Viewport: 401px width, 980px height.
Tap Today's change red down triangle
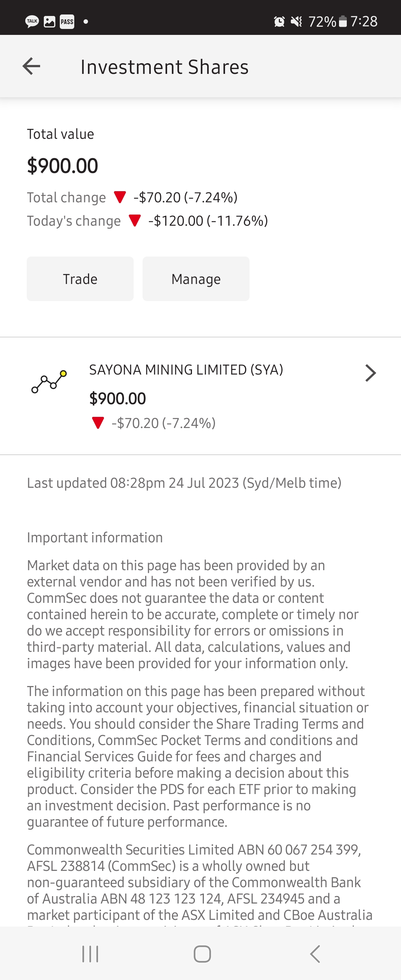(x=135, y=220)
